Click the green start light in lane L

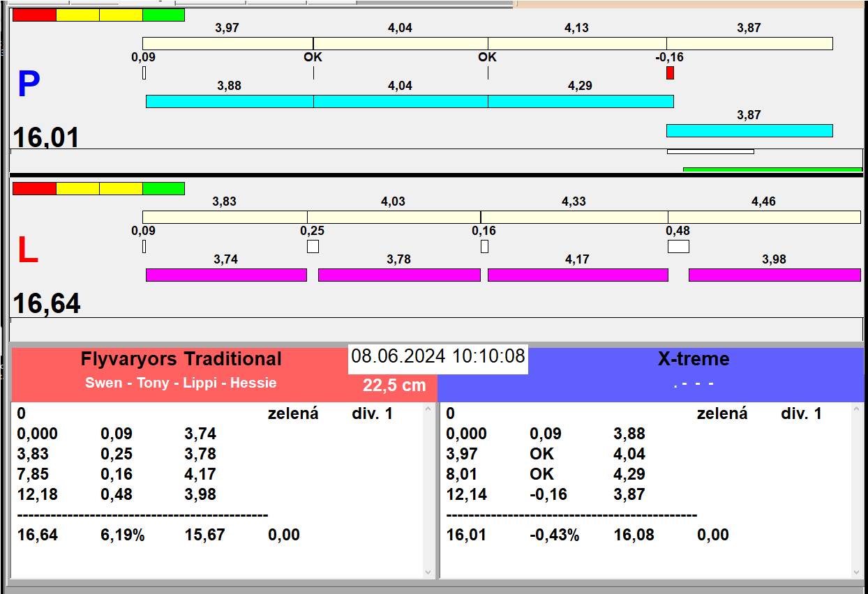pos(163,188)
